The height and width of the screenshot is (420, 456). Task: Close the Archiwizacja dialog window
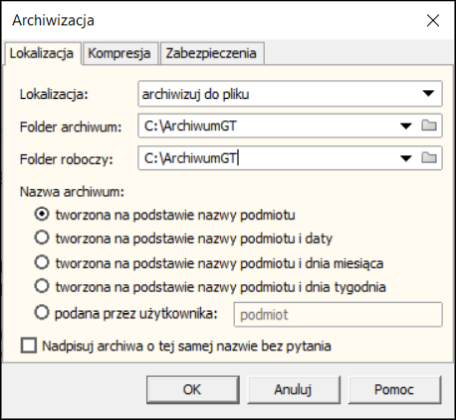pyautogui.click(x=433, y=21)
